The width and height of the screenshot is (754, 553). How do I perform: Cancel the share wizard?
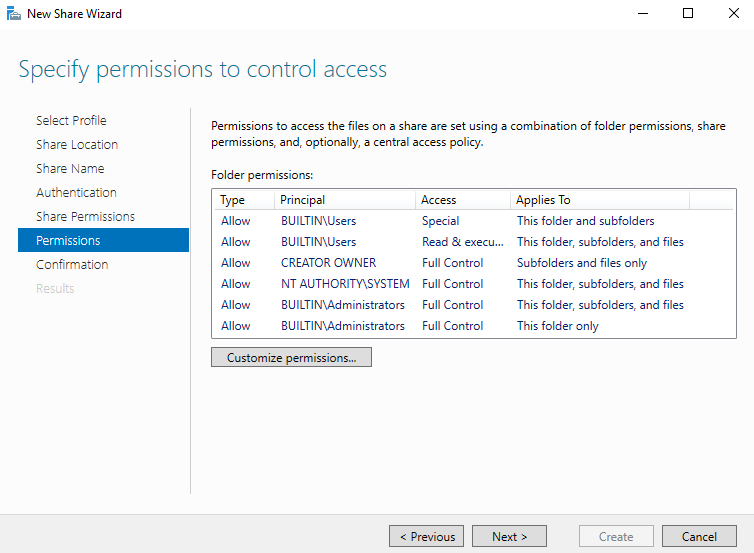click(699, 536)
